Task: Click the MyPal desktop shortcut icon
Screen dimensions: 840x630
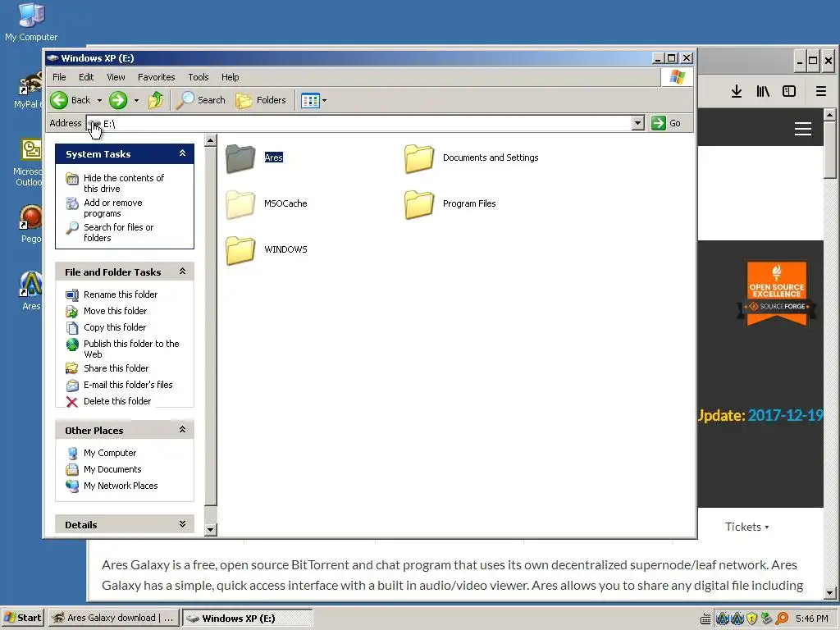Action: [x=31, y=83]
